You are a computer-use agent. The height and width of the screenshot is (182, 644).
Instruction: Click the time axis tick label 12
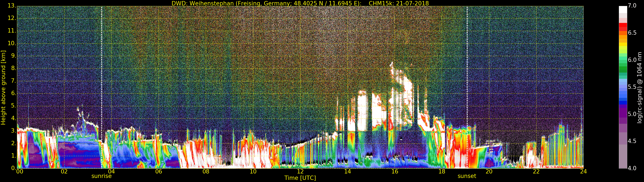pos(300,172)
